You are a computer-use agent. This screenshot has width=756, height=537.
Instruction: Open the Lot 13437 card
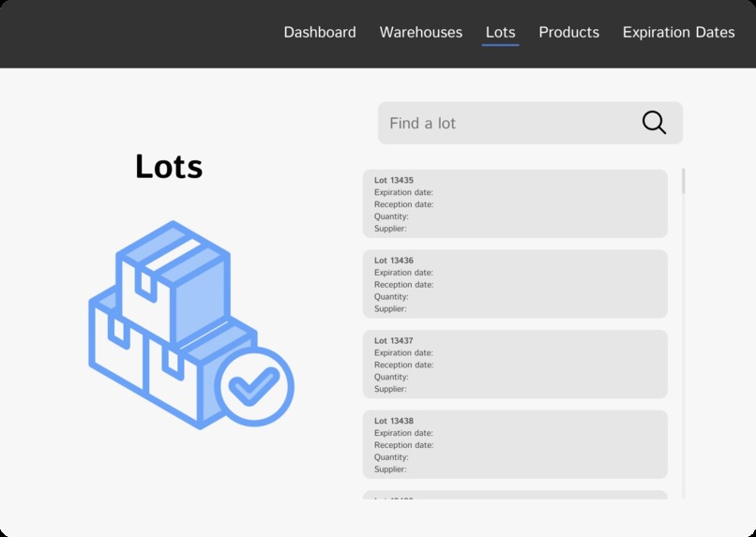tap(515, 365)
